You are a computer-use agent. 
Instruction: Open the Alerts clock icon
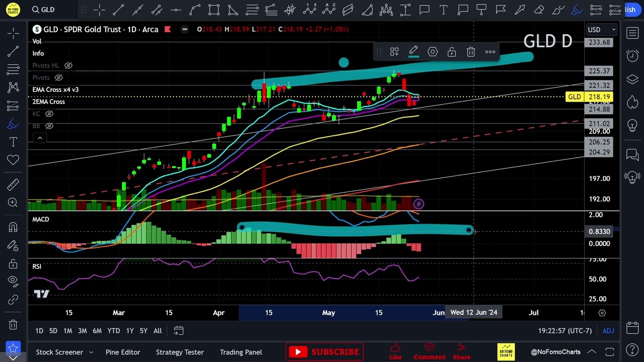632,56
